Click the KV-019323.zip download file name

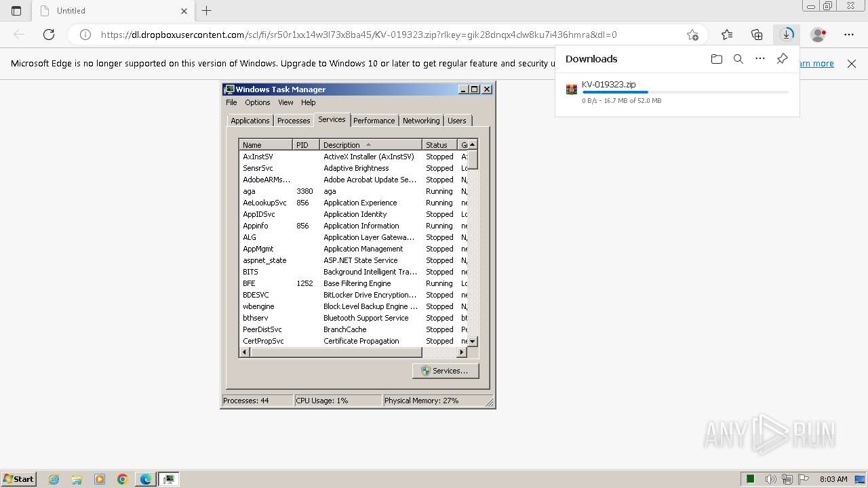click(608, 85)
